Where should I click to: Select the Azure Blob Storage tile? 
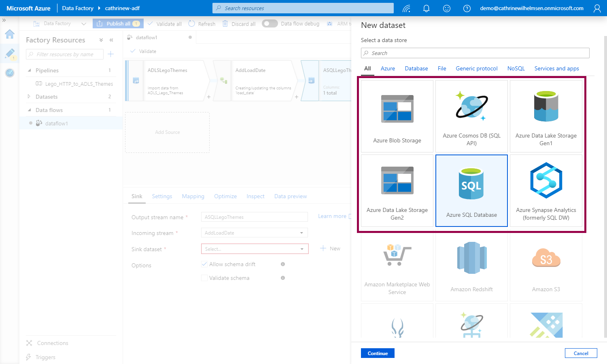397,116
